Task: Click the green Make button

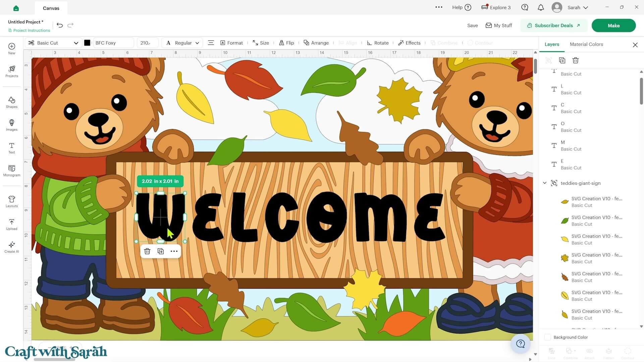Action: (613, 25)
